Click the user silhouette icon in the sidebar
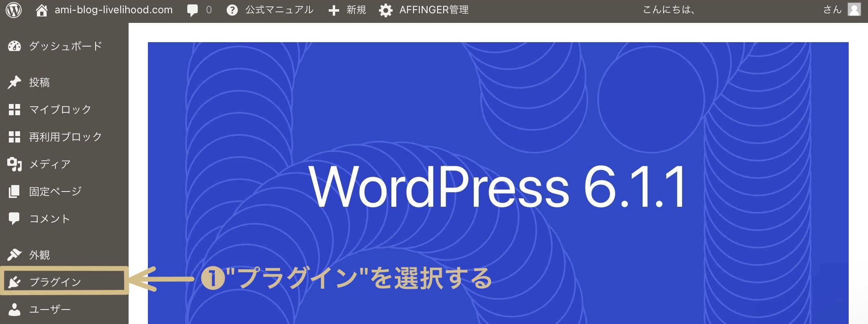The height and width of the screenshot is (324, 868). (x=14, y=310)
